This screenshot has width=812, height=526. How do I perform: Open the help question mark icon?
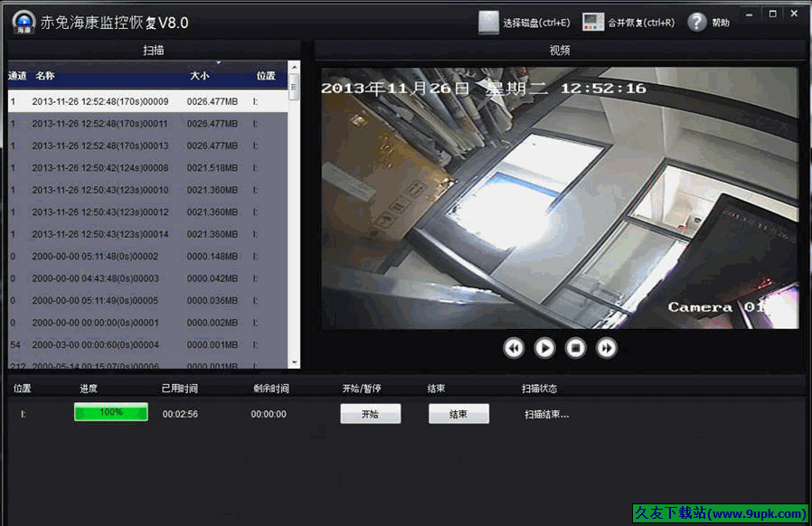click(x=697, y=23)
